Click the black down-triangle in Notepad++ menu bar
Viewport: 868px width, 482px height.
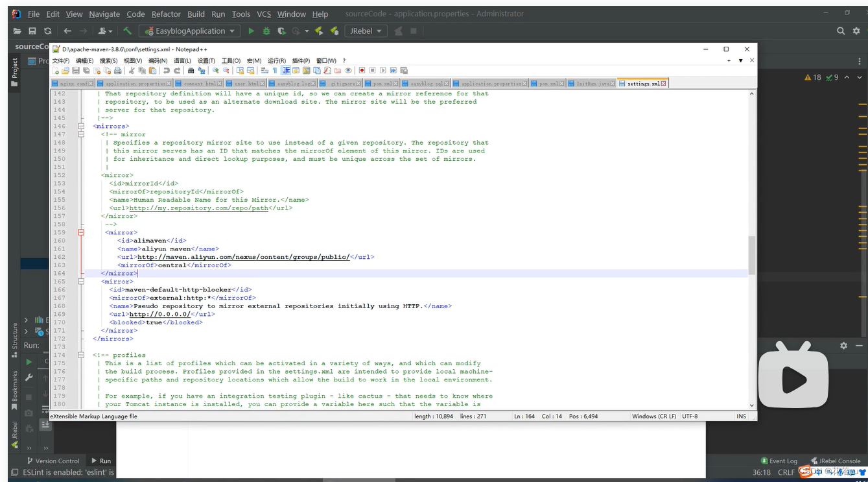pyautogui.click(x=740, y=60)
